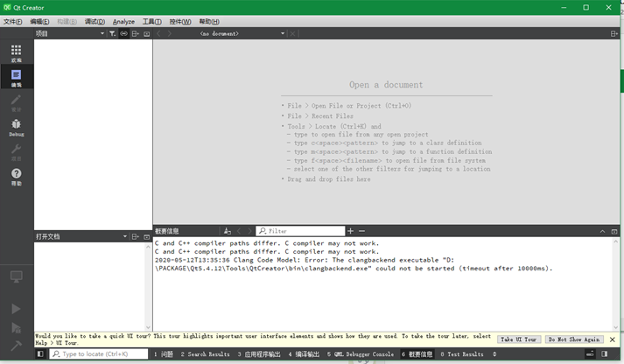Close the current document X button

[x=292, y=34]
